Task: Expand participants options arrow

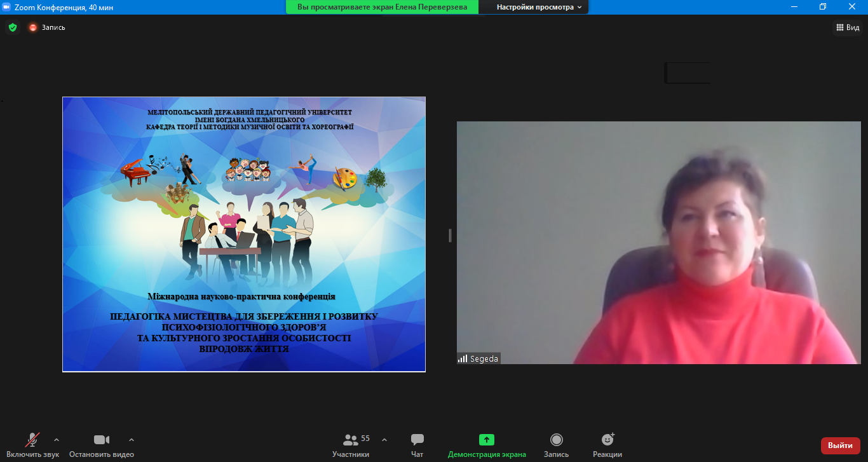Action: 384,439
